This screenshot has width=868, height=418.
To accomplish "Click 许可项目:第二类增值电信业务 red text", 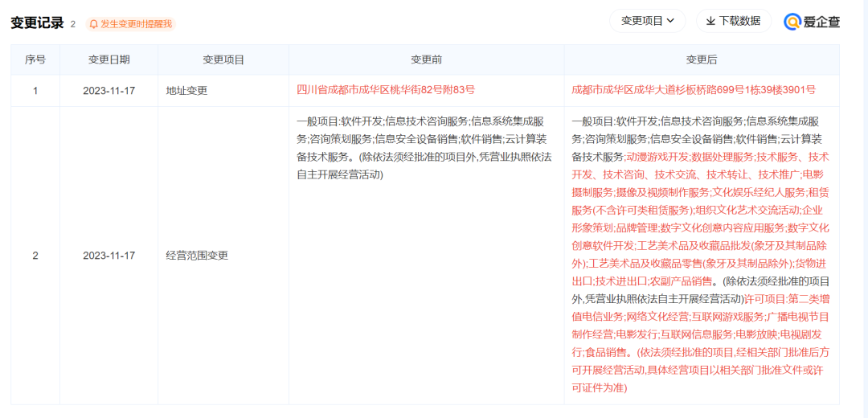I will [701, 309].
